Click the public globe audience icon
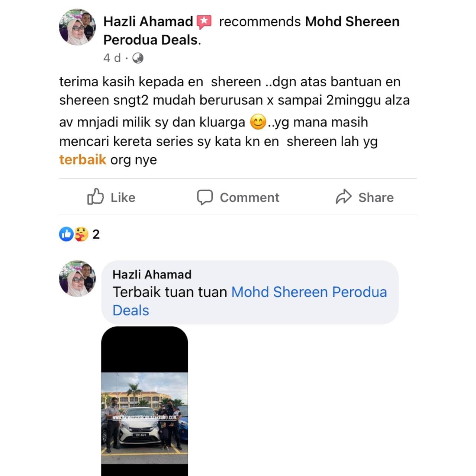 pyautogui.click(x=138, y=58)
